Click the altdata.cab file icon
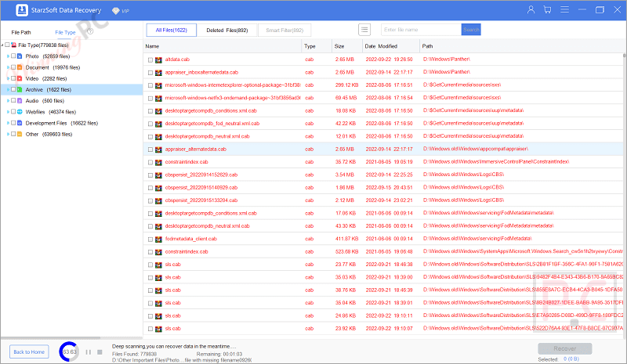The image size is (627, 364). [159, 59]
